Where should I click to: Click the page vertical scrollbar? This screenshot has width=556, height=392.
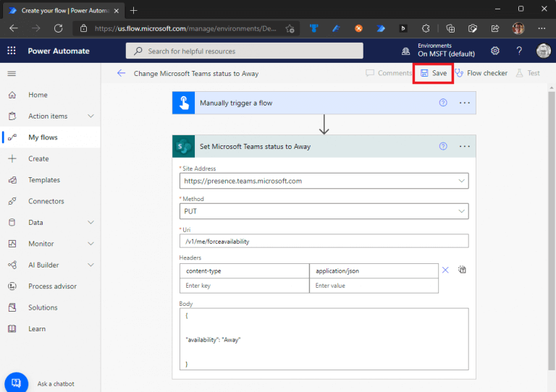551,231
